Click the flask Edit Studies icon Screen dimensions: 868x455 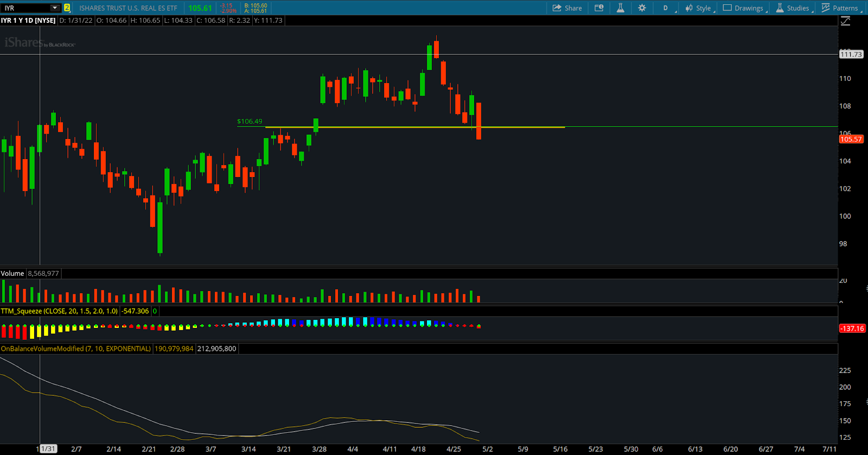tap(620, 8)
